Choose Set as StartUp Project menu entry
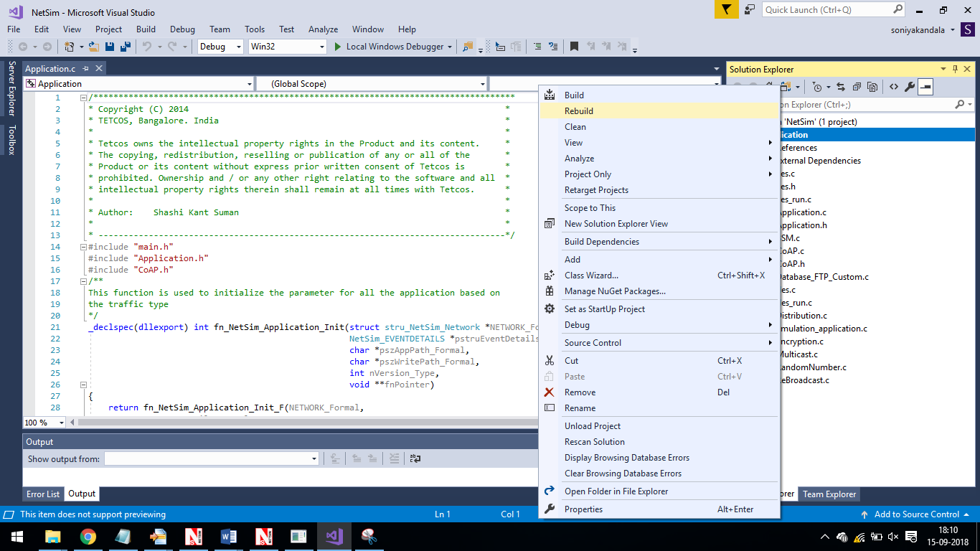This screenshot has width=980, height=551. pyautogui.click(x=604, y=309)
